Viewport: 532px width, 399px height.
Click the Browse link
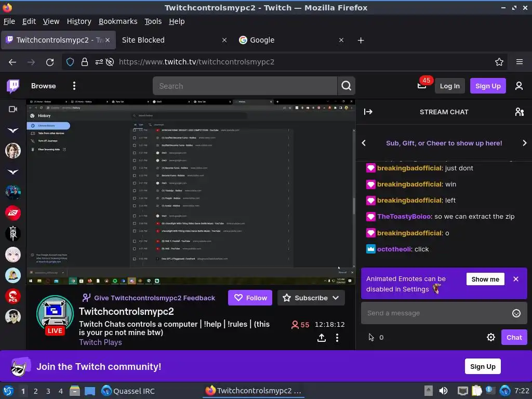[44, 86]
